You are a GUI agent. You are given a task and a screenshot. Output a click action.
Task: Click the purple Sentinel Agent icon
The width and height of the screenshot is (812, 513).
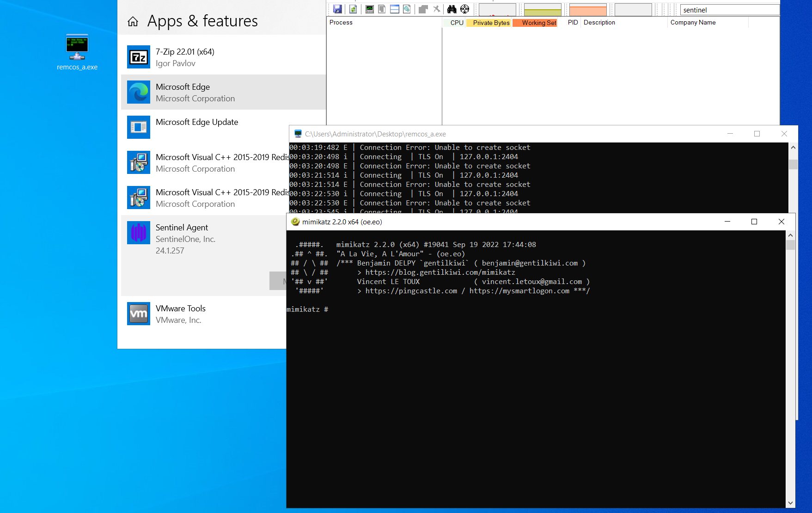pyautogui.click(x=139, y=233)
